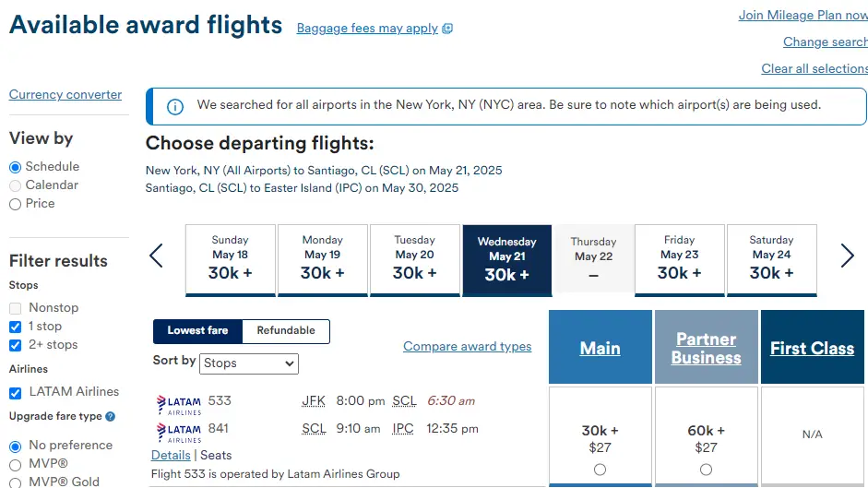Image resolution: width=868 pixels, height=488 pixels.
Task: Click LATAM logo for flight 841
Action: [178, 431]
